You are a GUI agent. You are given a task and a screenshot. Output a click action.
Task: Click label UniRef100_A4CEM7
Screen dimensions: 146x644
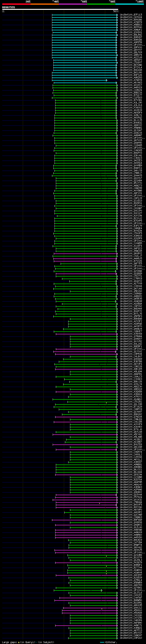click(x=131, y=575)
